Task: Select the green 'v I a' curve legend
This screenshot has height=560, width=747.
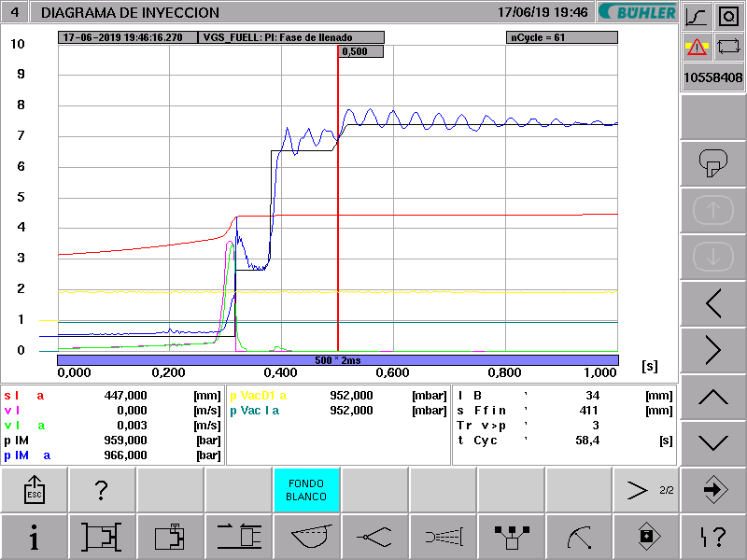Action: tap(24, 426)
